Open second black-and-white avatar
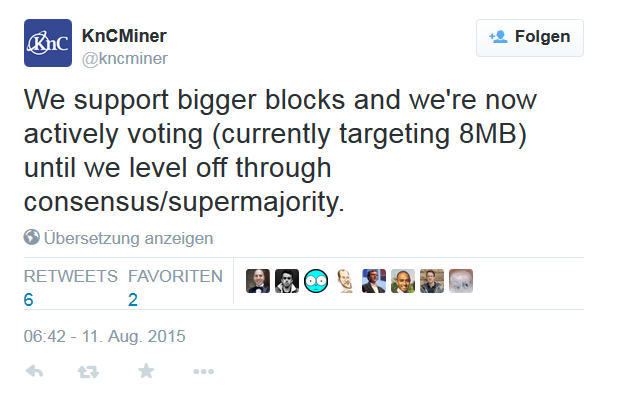The height and width of the screenshot is (407, 618). (x=287, y=281)
